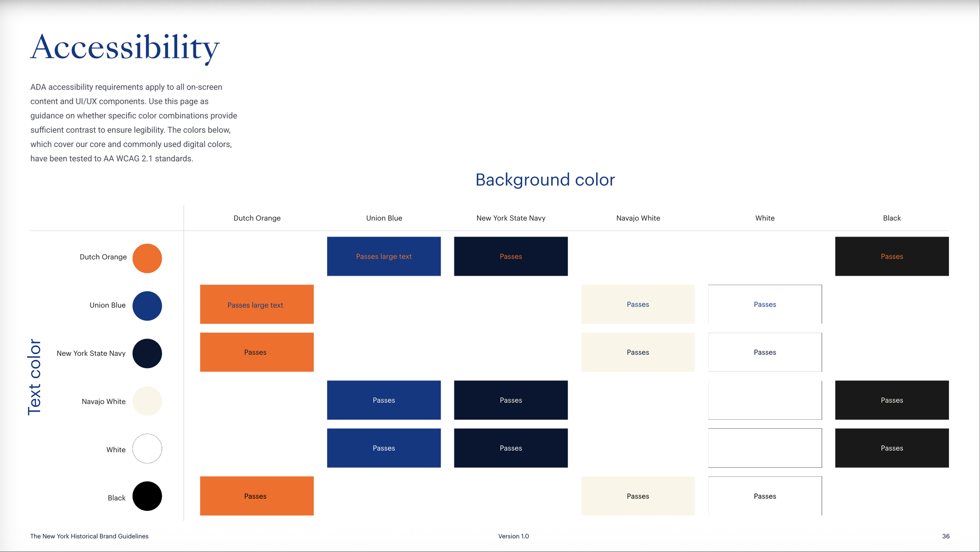The height and width of the screenshot is (552, 980).
Task: Click the orange 'Passes large text' cell
Action: (257, 304)
